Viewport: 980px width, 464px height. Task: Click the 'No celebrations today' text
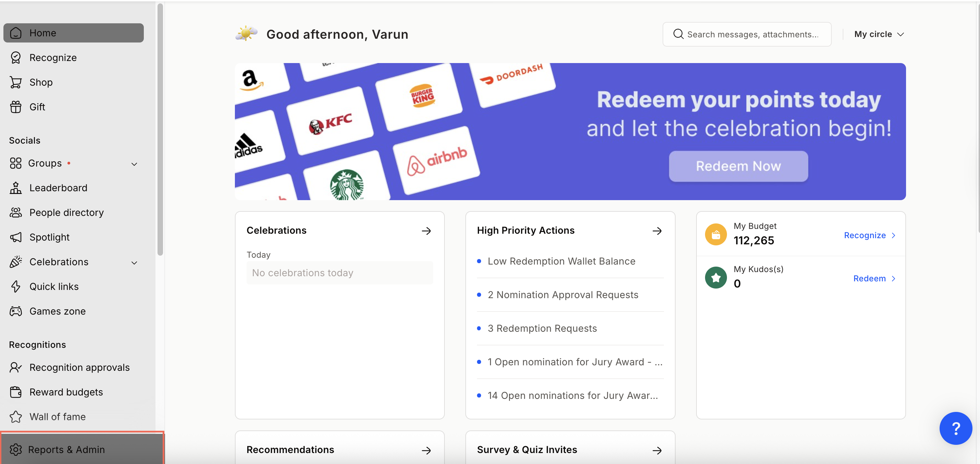point(302,273)
